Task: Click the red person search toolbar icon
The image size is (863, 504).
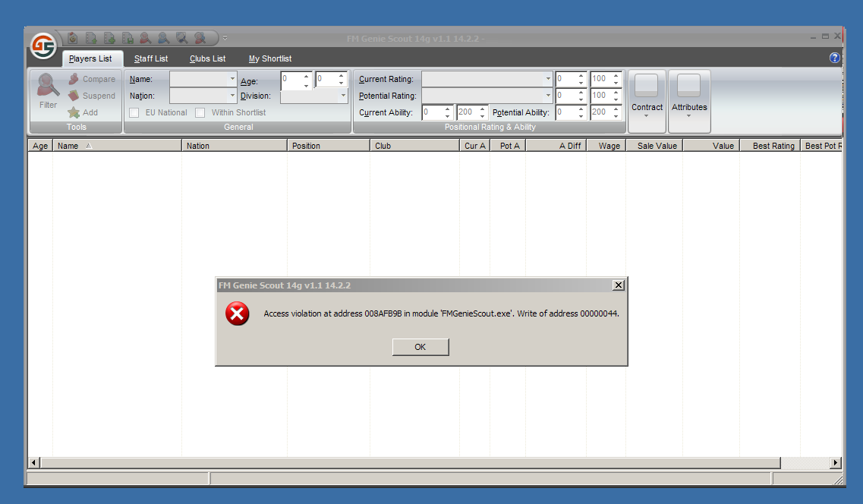Action: pyautogui.click(x=145, y=38)
